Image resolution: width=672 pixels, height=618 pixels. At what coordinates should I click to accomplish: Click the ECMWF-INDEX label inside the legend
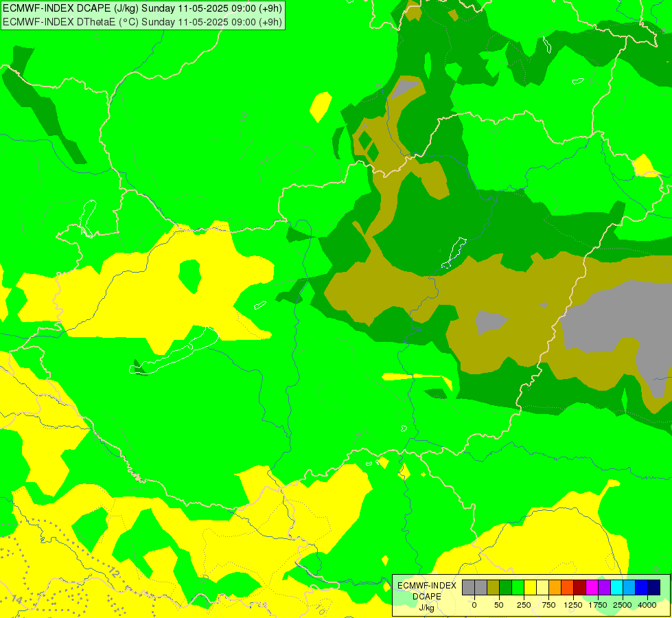click(x=427, y=586)
